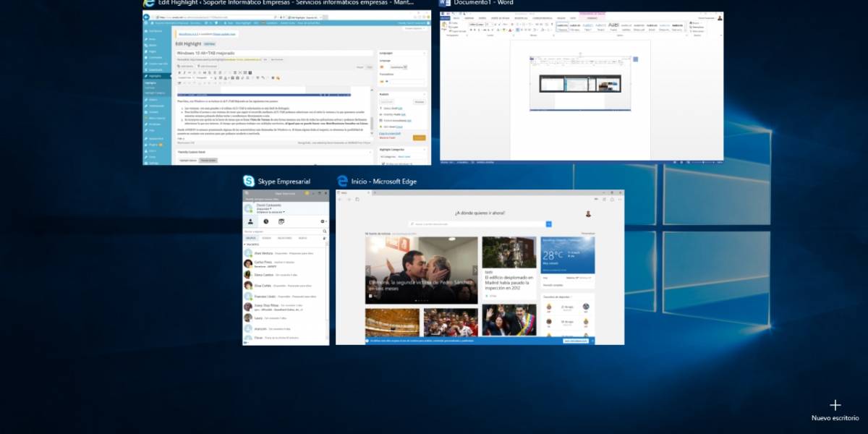This screenshot has width=868, height=434.
Task: Switch to the Inicio - Microsoft Edge thumbnail
Action: [x=480, y=267]
